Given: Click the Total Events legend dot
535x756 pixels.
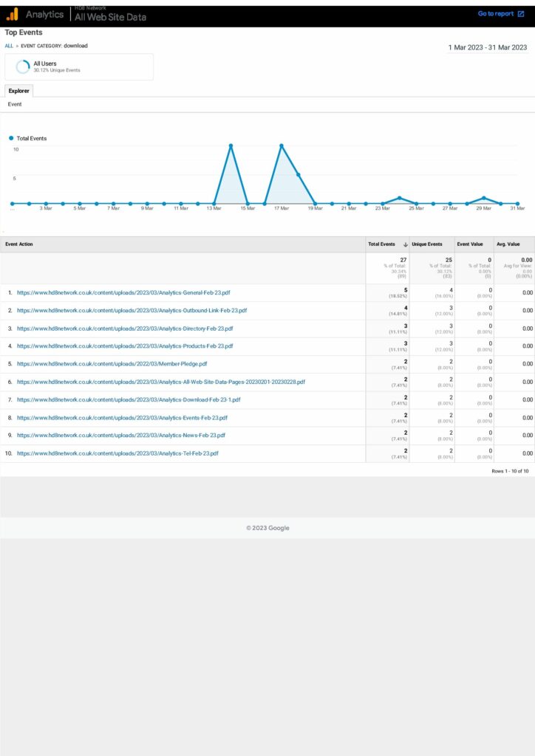Looking at the screenshot, I should pos(12,138).
